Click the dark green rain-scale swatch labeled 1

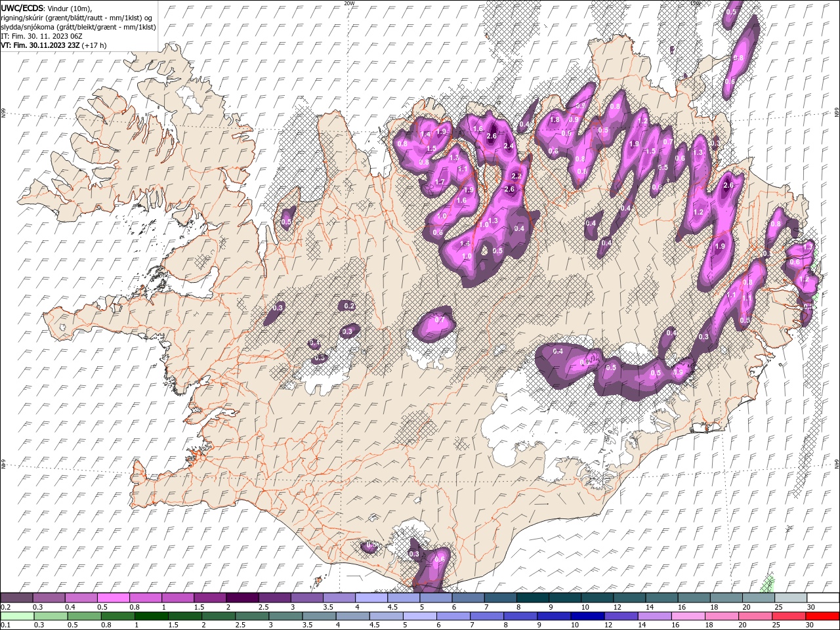(x=151, y=616)
